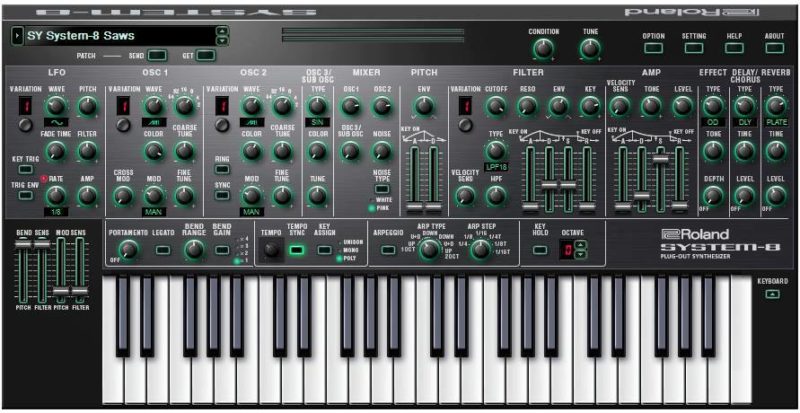The width and height of the screenshot is (800, 413).
Task: Click the FILTER HPF knob
Action: (x=495, y=196)
